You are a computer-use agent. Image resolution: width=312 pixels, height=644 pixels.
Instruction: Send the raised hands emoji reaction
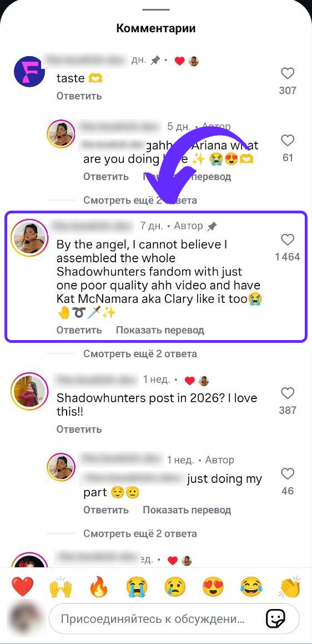(61, 588)
